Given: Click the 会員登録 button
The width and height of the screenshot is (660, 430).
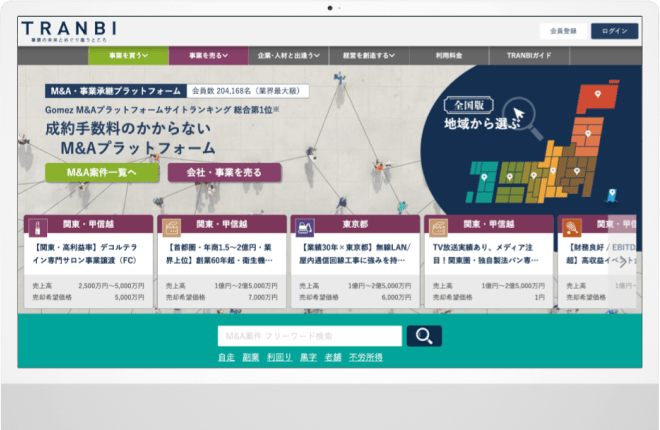Looking at the screenshot, I should click(563, 31).
